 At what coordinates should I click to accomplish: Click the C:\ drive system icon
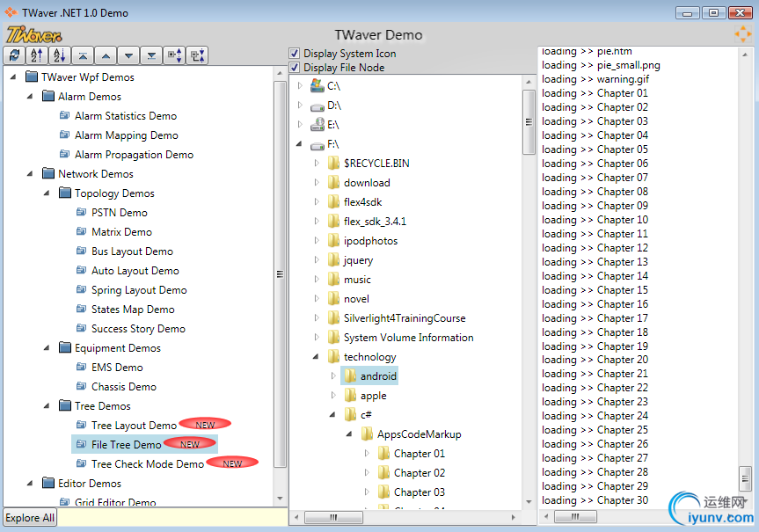317,85
